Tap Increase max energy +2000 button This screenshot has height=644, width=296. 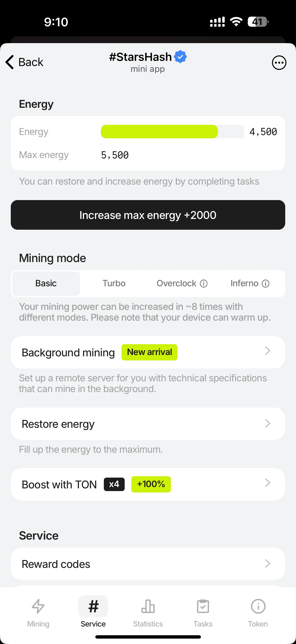pos(148,215)
